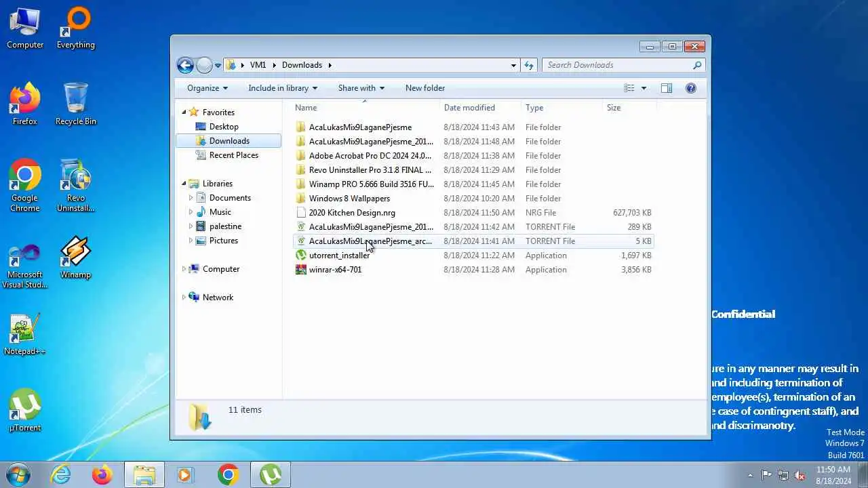The image size is (868, 488).
Task: Open the Include in library menu
Action: (x=283, y=88)
